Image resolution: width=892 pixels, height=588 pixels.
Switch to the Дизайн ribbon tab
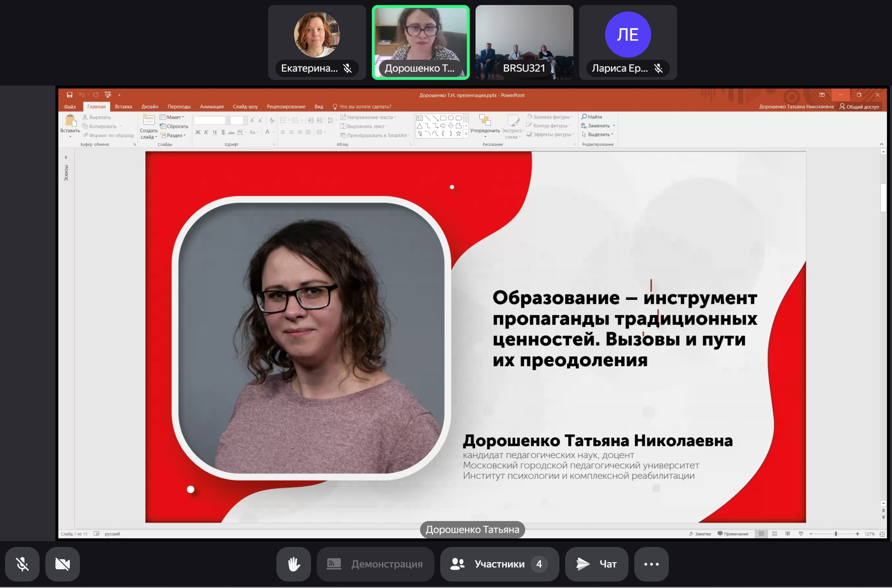point(150,107)
